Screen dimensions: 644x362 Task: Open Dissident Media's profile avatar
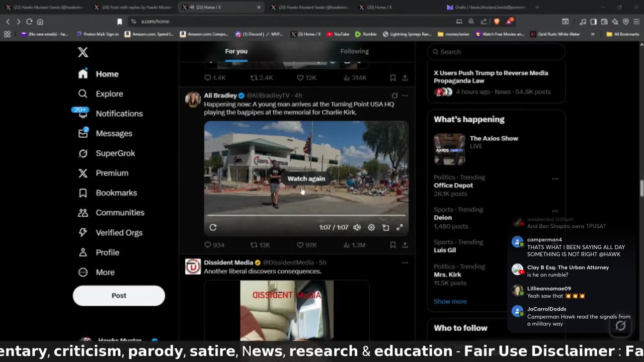pyautogui.click(x=193, y=266)
